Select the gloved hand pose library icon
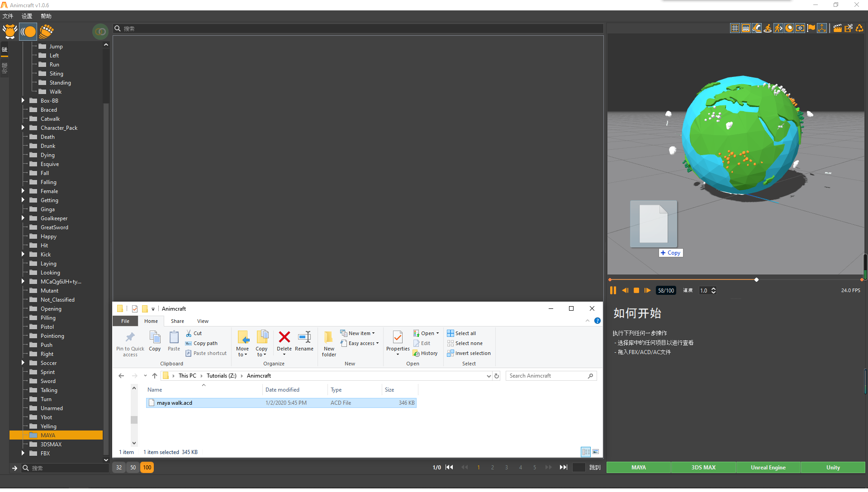Screen dimensions: 868x492 pyautogui.click(x=46, y=32)
